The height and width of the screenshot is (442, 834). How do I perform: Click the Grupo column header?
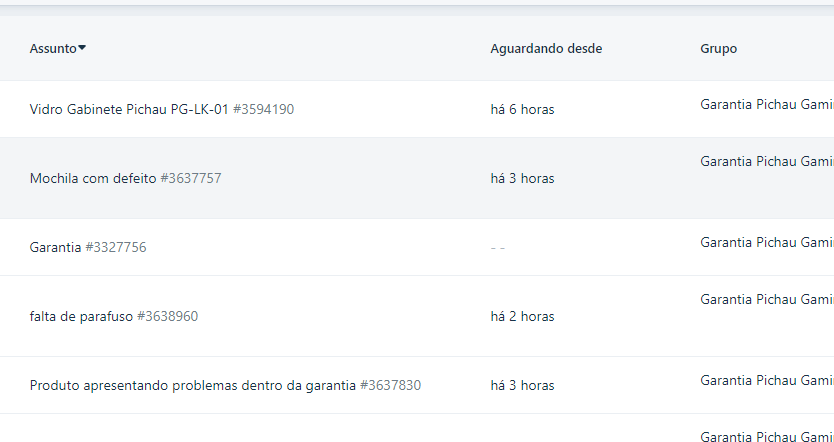(x=719, y=48)
